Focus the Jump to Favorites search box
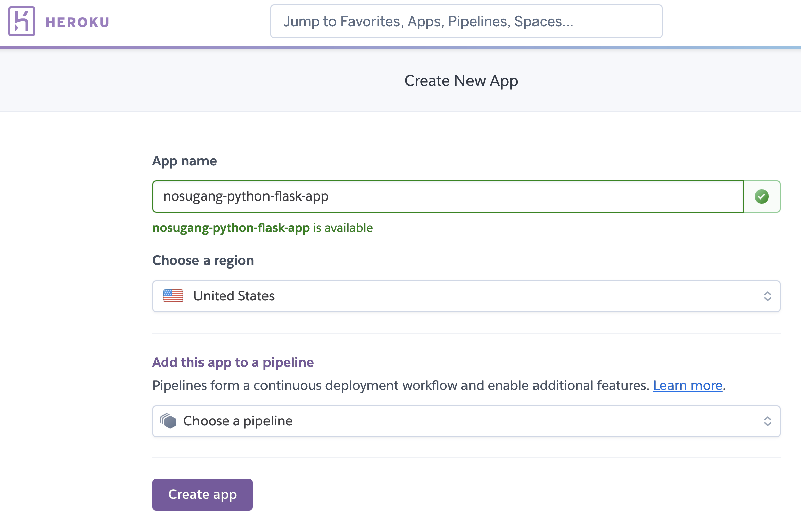 pyautogui.click(x=466, y=21)
